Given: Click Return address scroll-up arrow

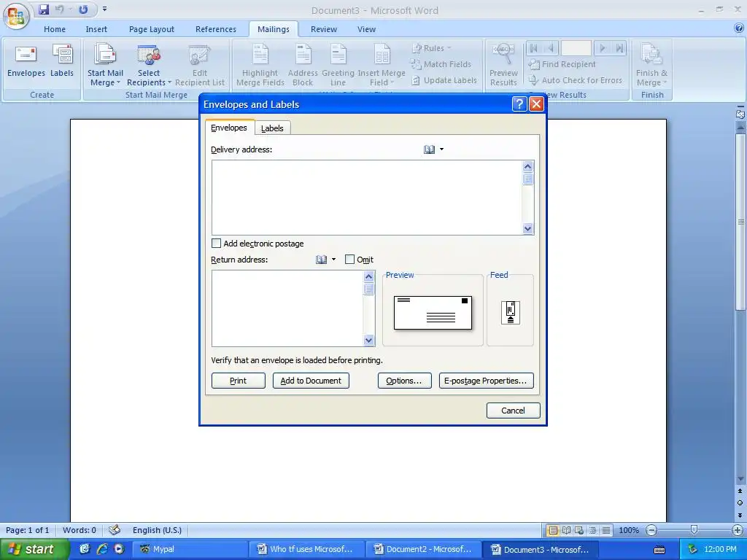Looking at the screenshot, I should (x=368, y=276).
